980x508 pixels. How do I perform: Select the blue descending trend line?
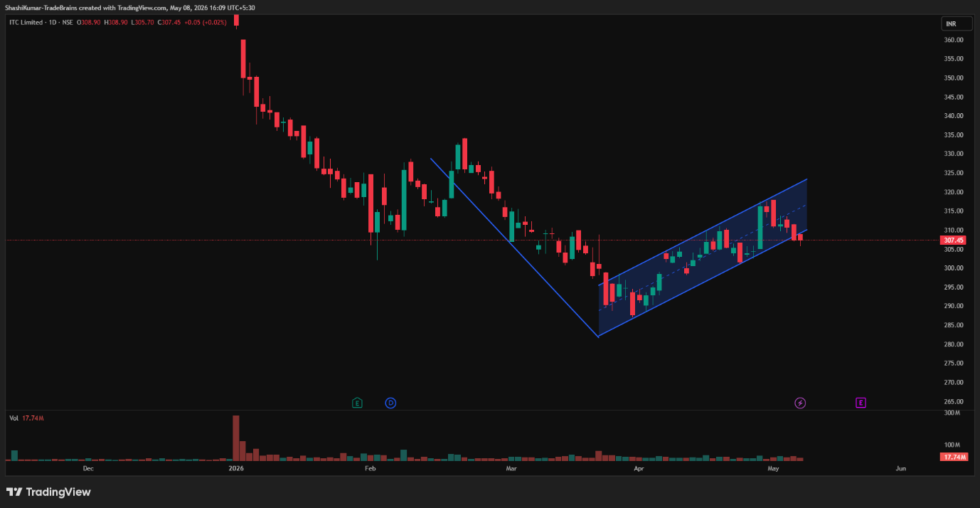tap(514, 248)
